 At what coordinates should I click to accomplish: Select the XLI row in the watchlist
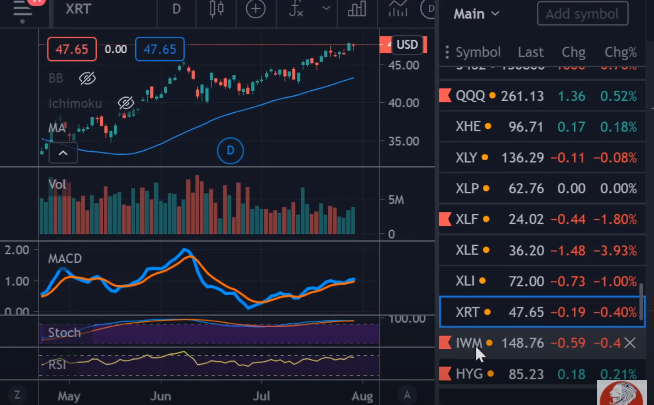(542, 281)
